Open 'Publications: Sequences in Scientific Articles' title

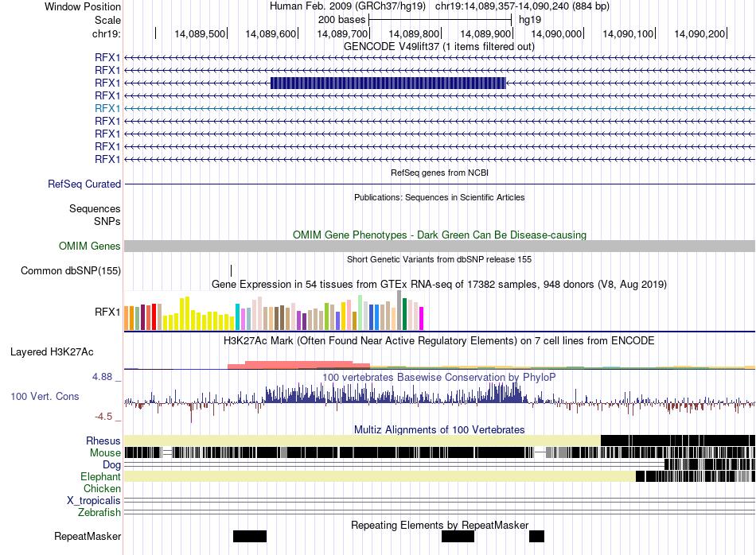click(439, 197)
